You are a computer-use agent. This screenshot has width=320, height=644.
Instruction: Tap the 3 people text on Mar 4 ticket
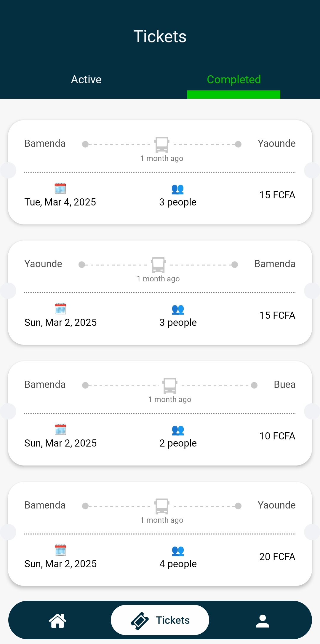[x=178, y=202]
